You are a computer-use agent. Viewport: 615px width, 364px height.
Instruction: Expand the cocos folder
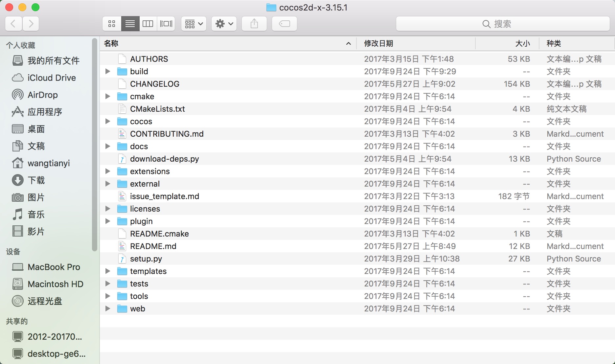click(x=107, y=121)
